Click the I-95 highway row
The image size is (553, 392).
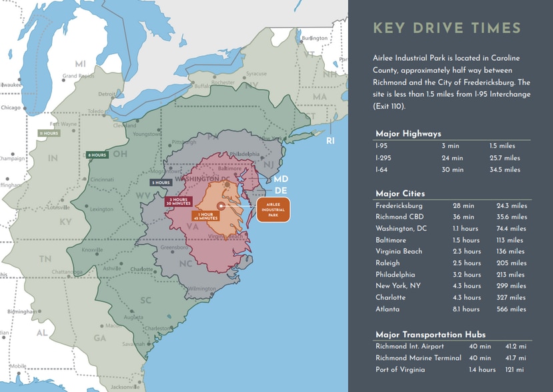pyautogui.click(x=451, y=146)
